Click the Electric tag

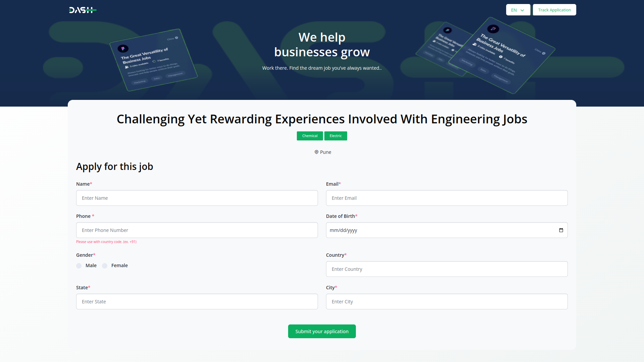335,136
